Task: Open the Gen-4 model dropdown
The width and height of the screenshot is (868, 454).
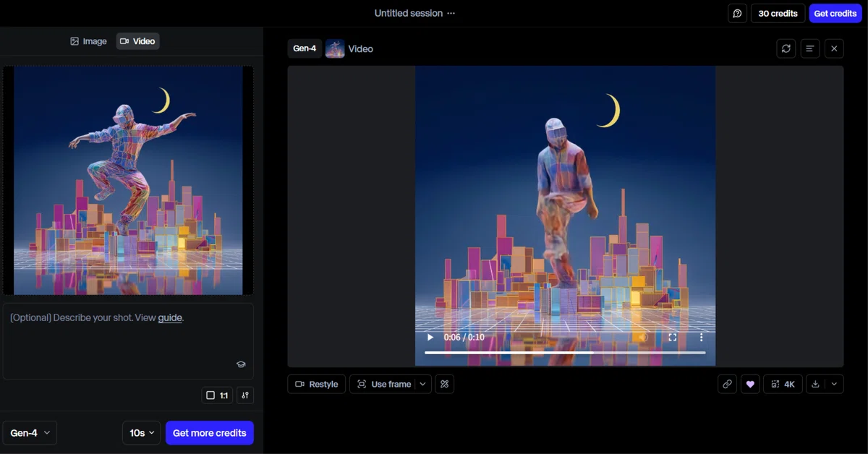Action: (30, 433)
